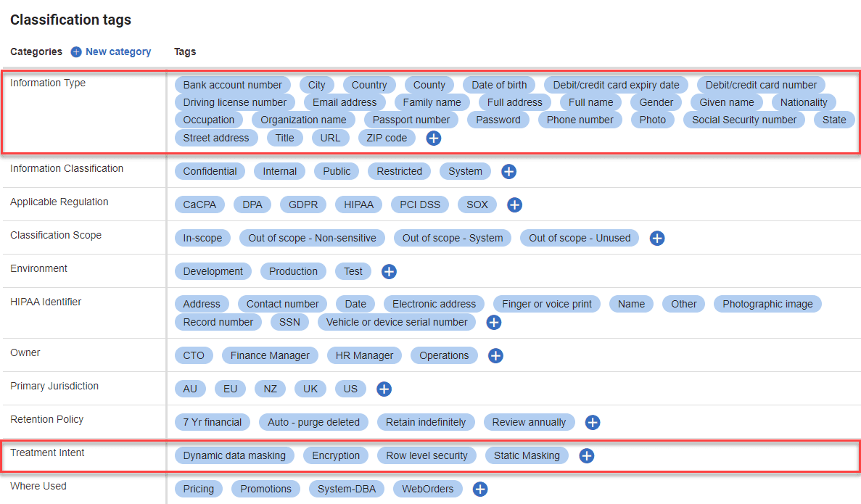Add a tag to Environment row
The width and height of the screenshot is (861, 504).
tap(390, 271)
